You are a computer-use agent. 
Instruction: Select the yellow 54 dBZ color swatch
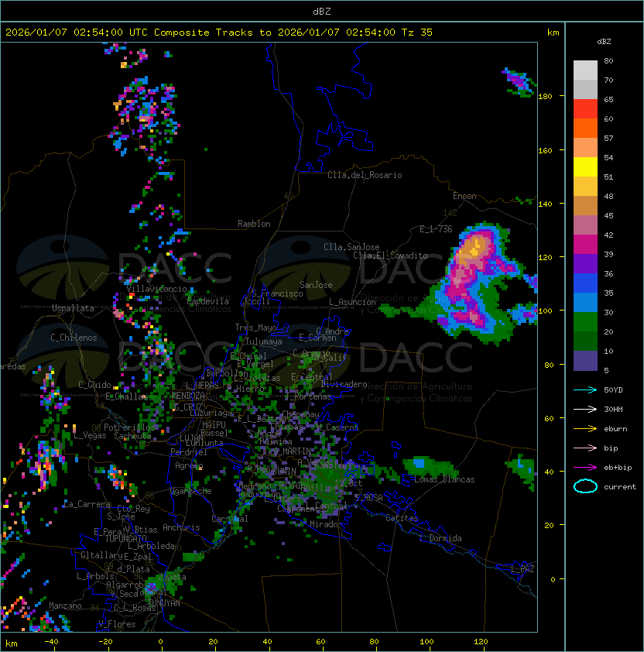tap(585, 167)
